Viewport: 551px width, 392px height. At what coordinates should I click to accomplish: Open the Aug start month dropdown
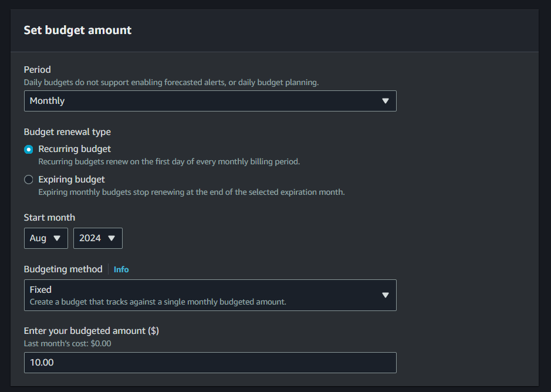click(x=46, y=238)
